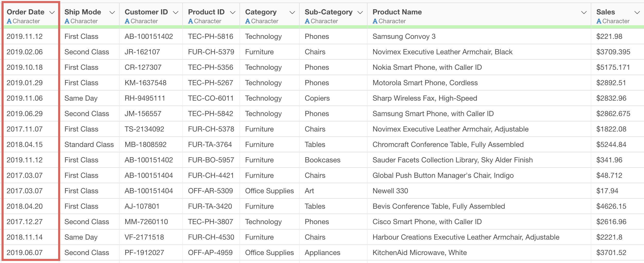644x263 pixels.
Task: Click the Character type icon under Sub-Category
Action: coord(307,21)
